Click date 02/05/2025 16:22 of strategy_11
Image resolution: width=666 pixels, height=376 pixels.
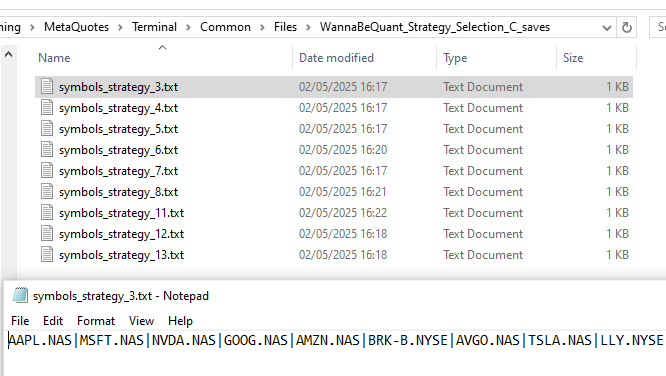[343, 213]
